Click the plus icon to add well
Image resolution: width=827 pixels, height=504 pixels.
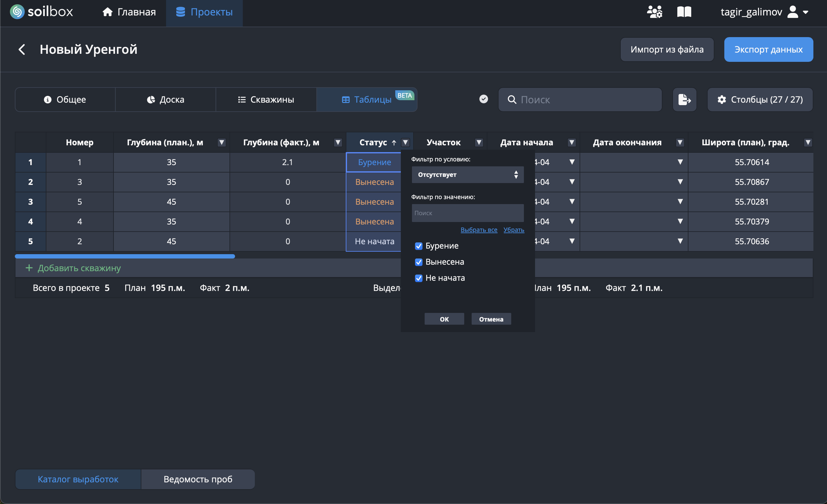coord(29,268)
